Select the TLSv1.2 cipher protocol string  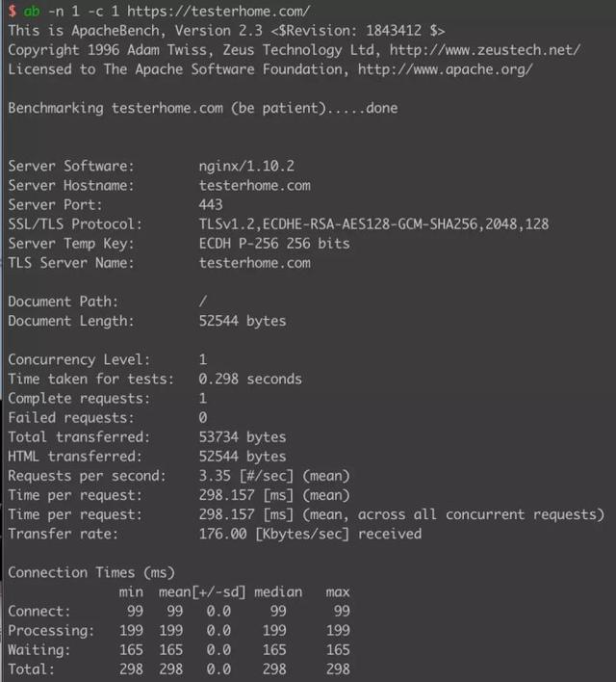(x=373, y=224)
